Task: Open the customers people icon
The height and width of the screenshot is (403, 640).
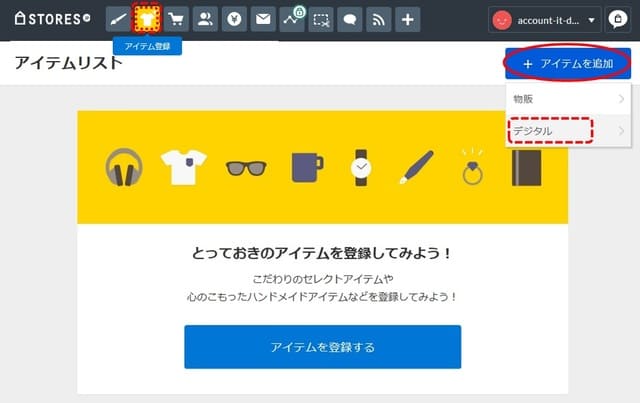Action: (x=205, y=19)
